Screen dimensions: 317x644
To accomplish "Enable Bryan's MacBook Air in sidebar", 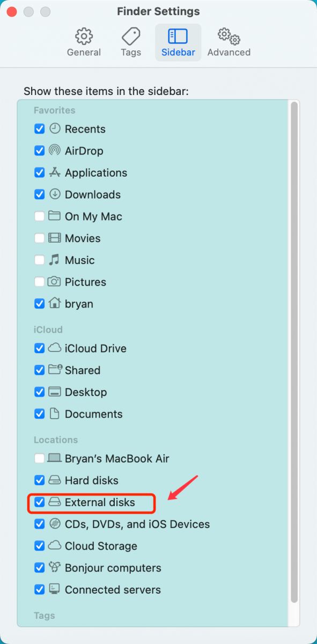I will point(39,458).
